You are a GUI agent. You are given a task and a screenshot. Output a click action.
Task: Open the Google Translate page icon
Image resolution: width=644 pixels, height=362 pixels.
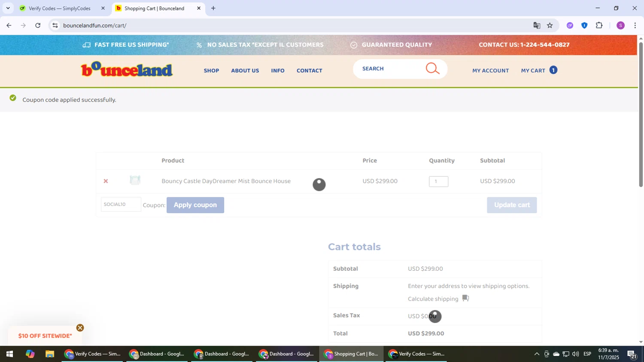click(537, 25)
